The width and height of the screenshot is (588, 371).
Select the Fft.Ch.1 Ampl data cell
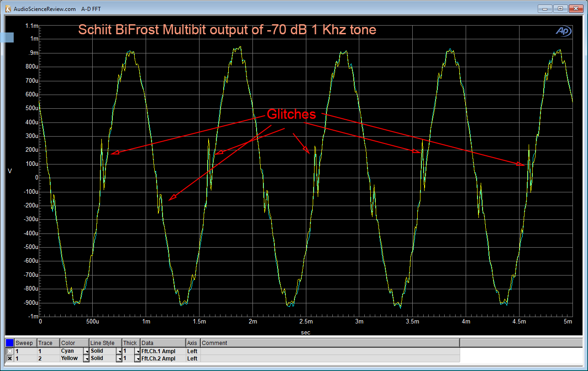163,351
